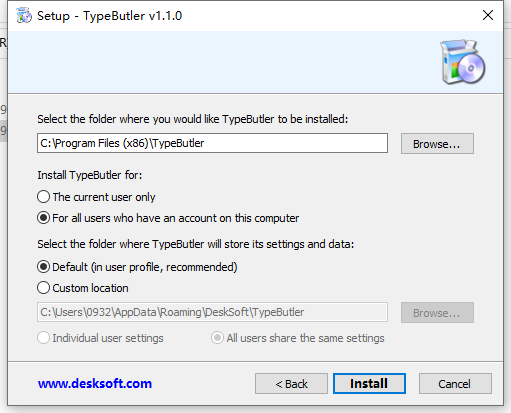Click the 'Setup - TypeButler v1.1.0' title bar
Viewport: 511px width, 413px height.
[110, 16]
